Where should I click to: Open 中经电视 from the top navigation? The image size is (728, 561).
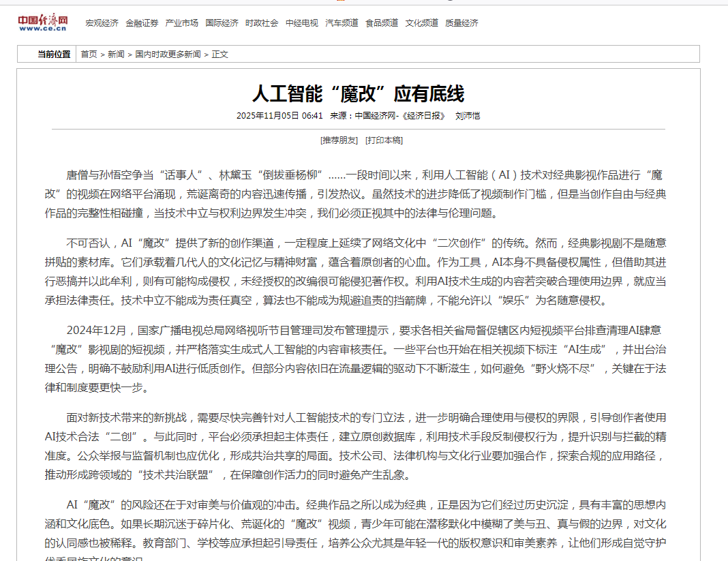tap(301, 23)
